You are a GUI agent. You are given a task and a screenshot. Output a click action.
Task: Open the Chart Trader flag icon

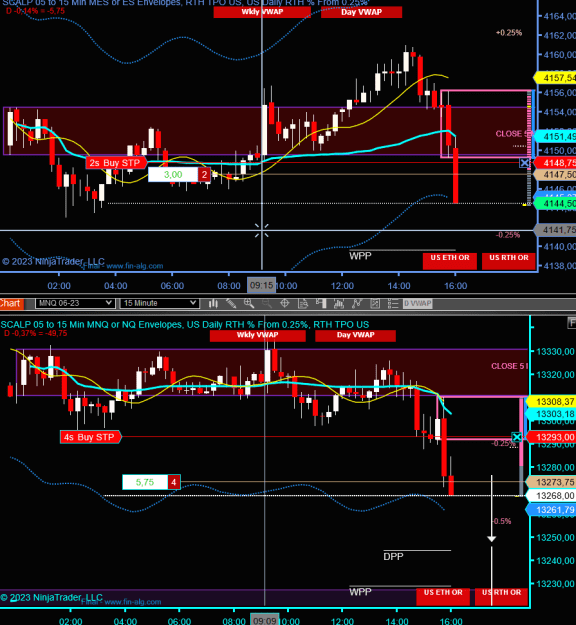point(321,304)
